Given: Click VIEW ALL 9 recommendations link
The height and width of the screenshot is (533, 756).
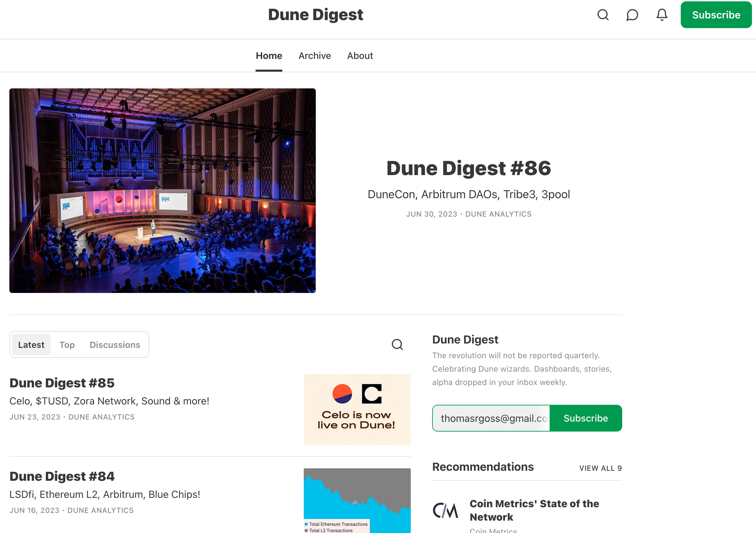Looking at the screenshot, I should pyautogui.click(x=600, y=468).
